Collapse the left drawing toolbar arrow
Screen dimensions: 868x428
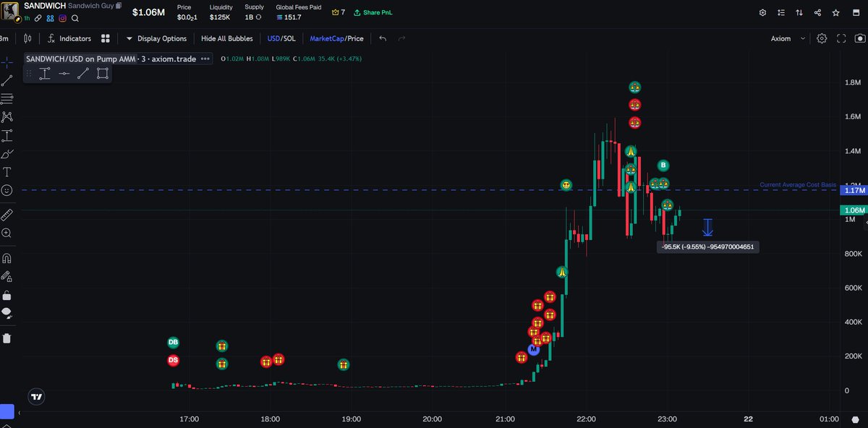[19, 414]
